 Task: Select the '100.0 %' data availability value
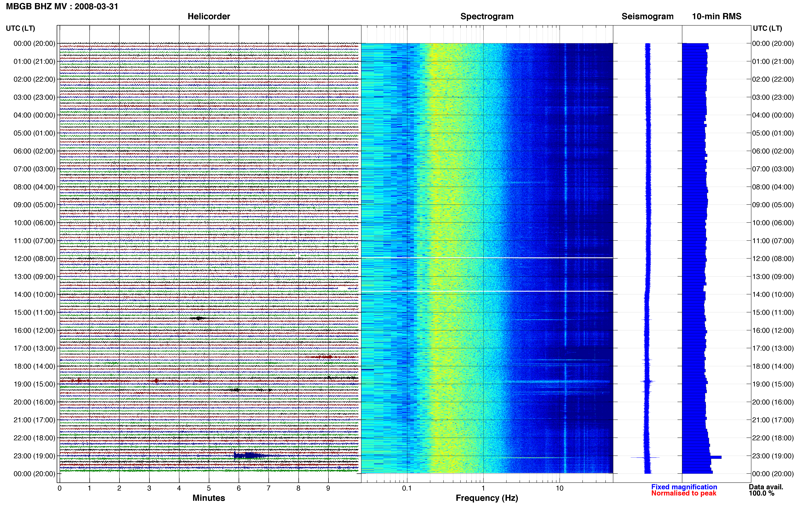761,493
